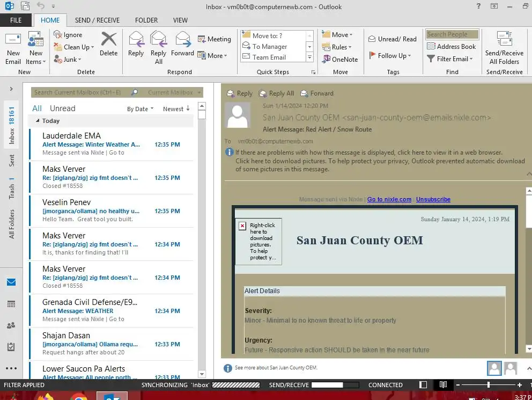The image size is (532, 400).
Task: Expand the Quick Steps gallery
Action: coord(309,57)
